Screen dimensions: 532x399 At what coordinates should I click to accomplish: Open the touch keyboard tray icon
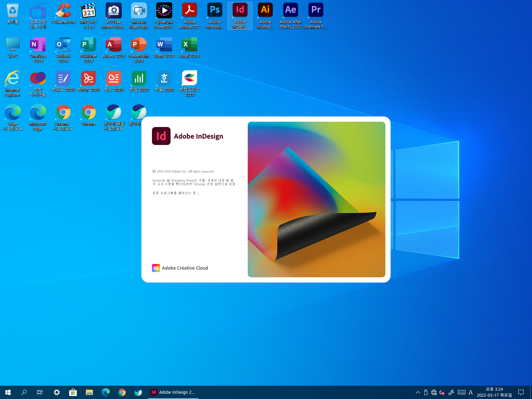(x=462, y=392)
